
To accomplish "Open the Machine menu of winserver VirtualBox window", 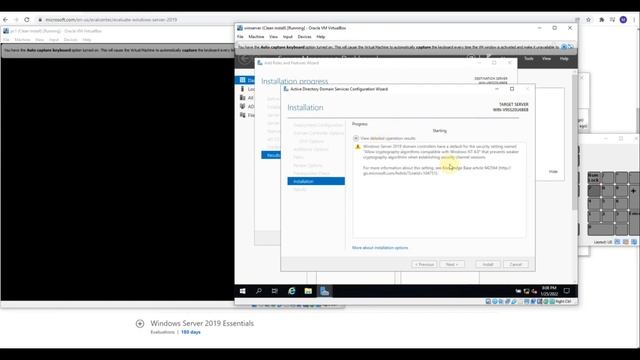I will pos(256,37).
